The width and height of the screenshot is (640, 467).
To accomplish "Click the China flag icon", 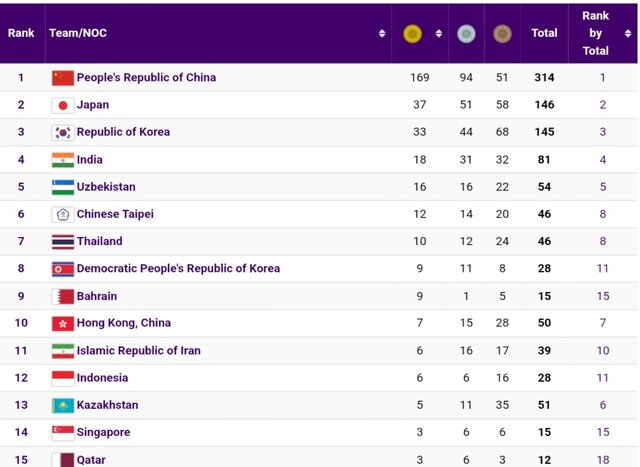I will (62, 78).
